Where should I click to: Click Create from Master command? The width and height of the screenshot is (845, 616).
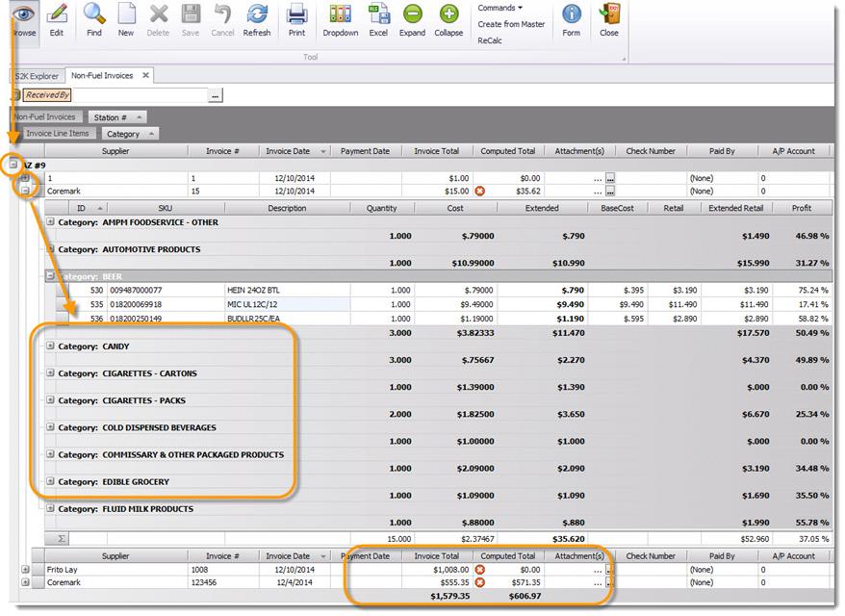[x=511, y=24]
